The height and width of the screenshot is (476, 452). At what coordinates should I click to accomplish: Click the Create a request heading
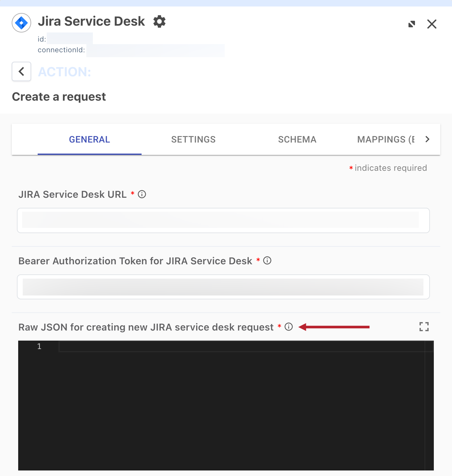point(59,96)
